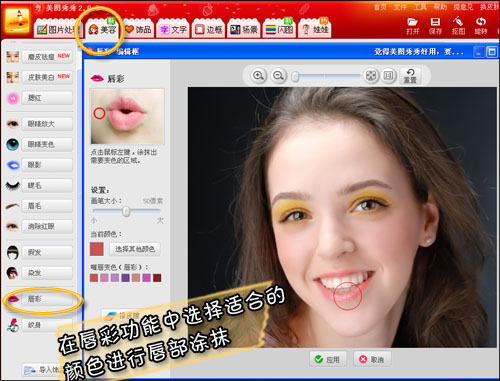500x381 pixels.
Task: Switch to the 图片处理 tab
Action: coord(57,29)
